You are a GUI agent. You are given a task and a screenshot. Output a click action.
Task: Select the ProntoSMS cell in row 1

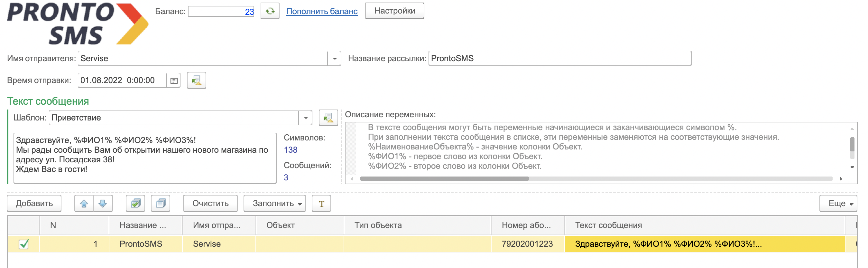(x=145, y=244)
